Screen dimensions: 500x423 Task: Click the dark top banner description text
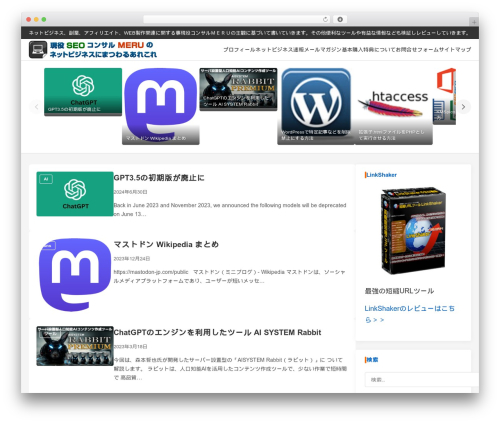(249, 33)
